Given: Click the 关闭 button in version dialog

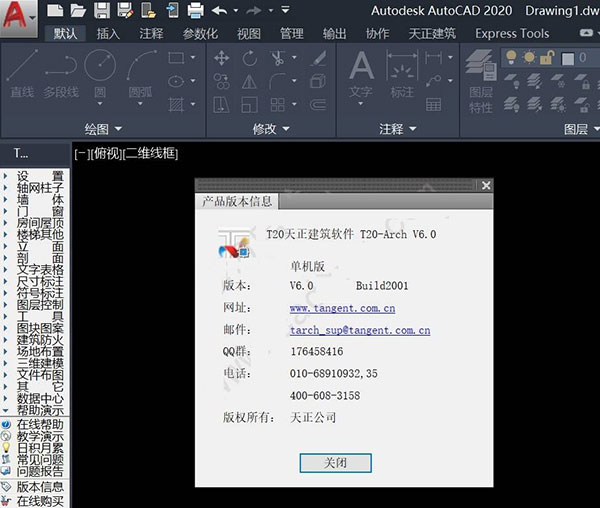Looking at the screenshot, I should (x=335, y=463).
